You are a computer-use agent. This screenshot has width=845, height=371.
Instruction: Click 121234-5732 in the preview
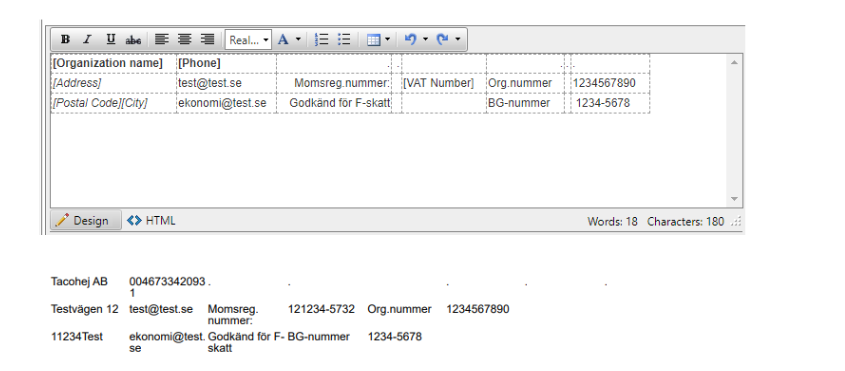321,309
